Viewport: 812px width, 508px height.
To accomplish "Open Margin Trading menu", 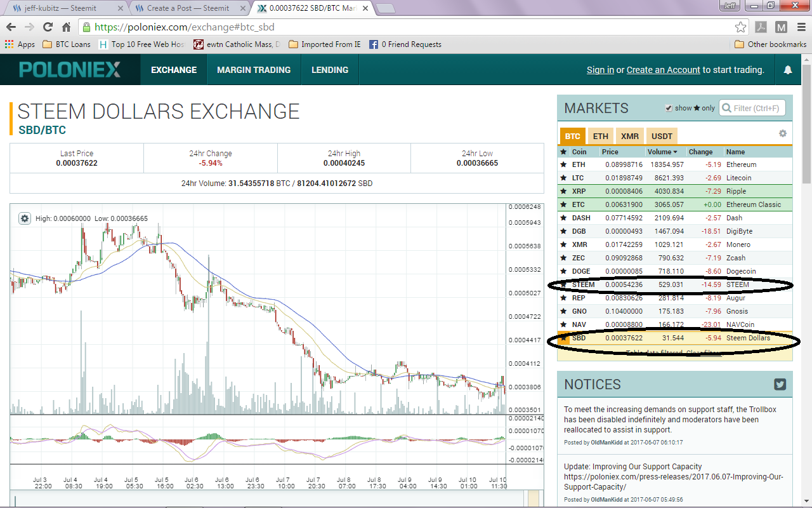I will 254,70.
